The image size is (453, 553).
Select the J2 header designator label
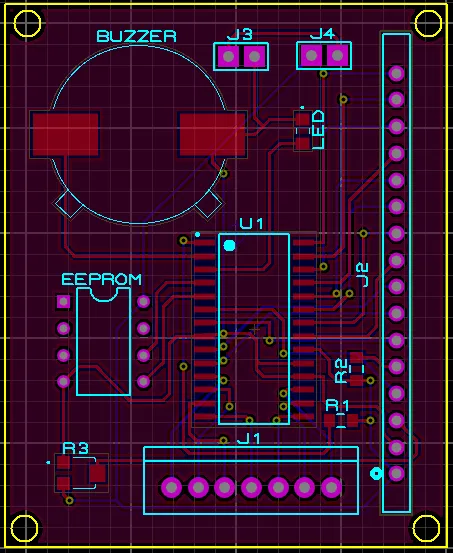point(362,274)
